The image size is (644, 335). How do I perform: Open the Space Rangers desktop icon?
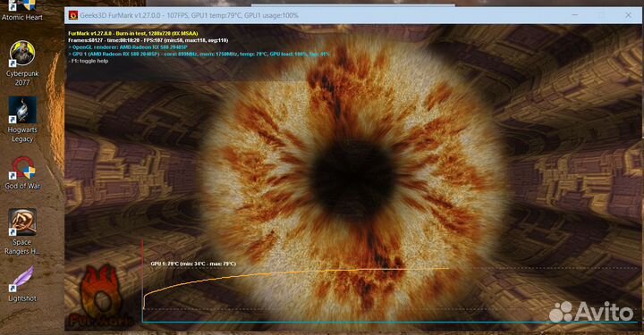22,231
